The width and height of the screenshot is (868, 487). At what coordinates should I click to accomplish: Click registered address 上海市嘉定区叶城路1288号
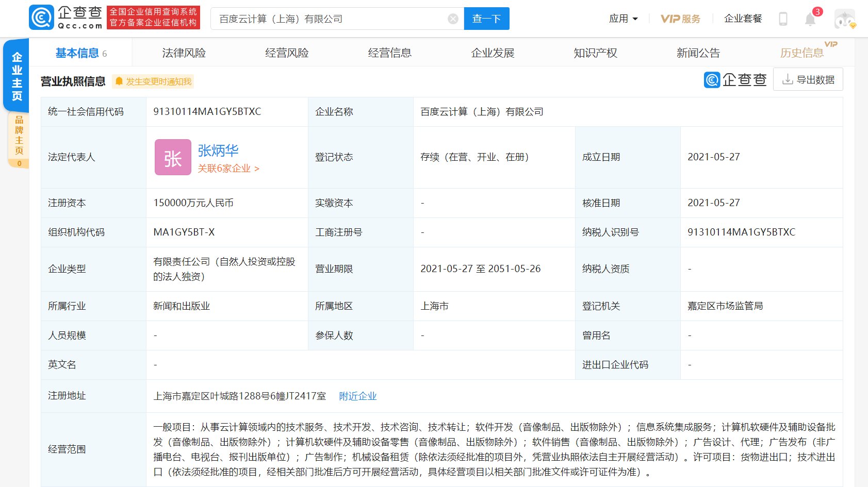240,396
